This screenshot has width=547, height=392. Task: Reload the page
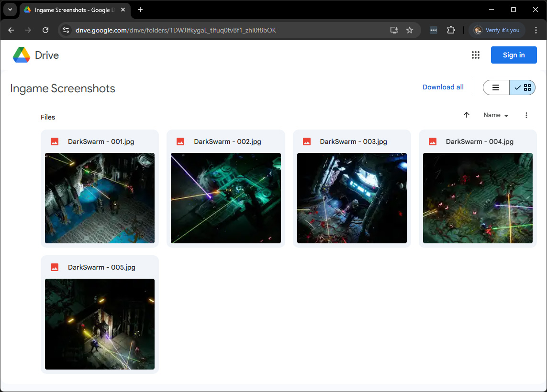coord(45,30)
